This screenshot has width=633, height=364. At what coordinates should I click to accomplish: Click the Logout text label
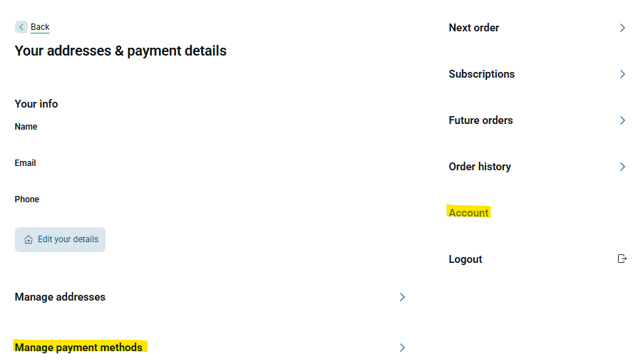tap(465, 259)
